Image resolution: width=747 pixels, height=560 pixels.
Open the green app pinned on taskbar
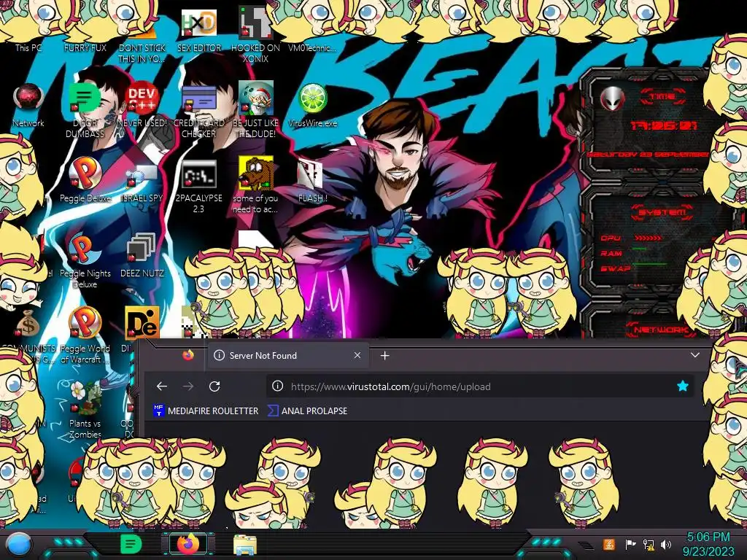pyautogui.click(x=131, y=544)
